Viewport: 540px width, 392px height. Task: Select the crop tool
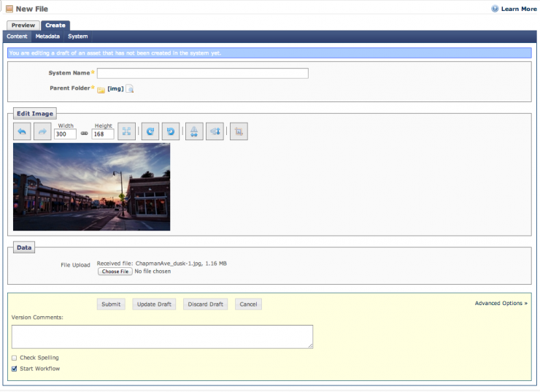point(239,131)
